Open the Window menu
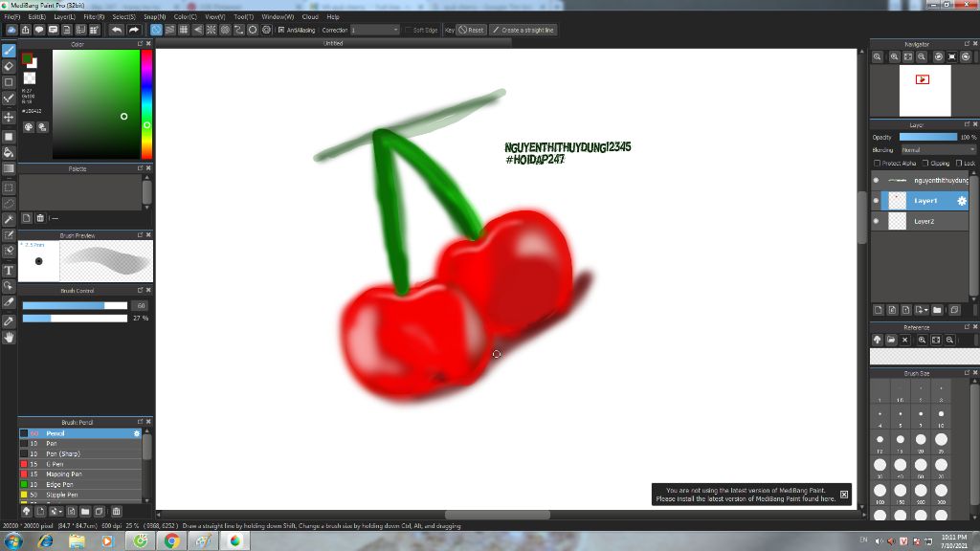980x551 pixels. (x=278, y=17)
